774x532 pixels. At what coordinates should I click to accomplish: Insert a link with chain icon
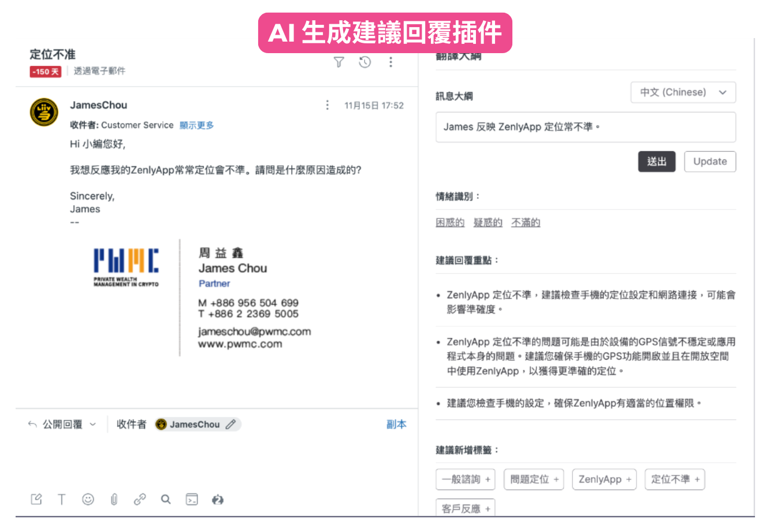(140, 500)
